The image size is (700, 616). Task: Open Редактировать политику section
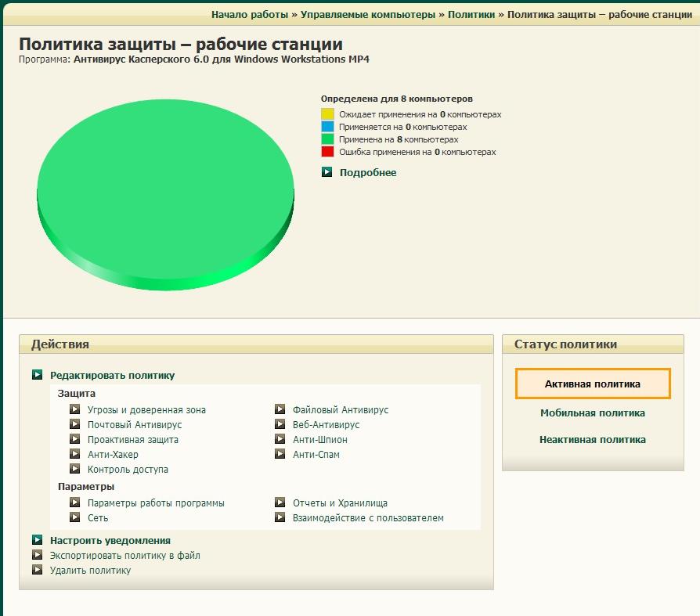click(112, 375)
